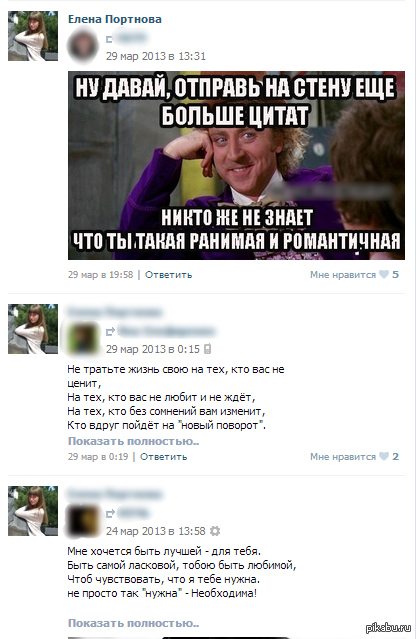Click Ответить under the meme post
This screenshot has width=416, height=639.
168,275
